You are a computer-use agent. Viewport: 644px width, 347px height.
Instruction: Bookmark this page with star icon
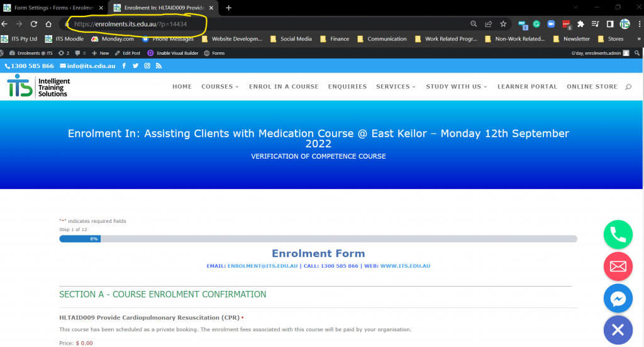pos(503,24)
